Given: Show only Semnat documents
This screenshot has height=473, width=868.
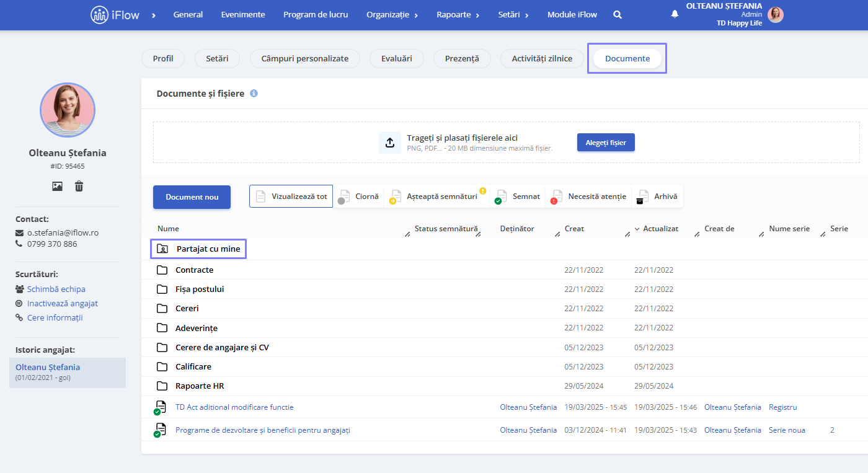Looking at the screenshot, I should pos(518,197).
